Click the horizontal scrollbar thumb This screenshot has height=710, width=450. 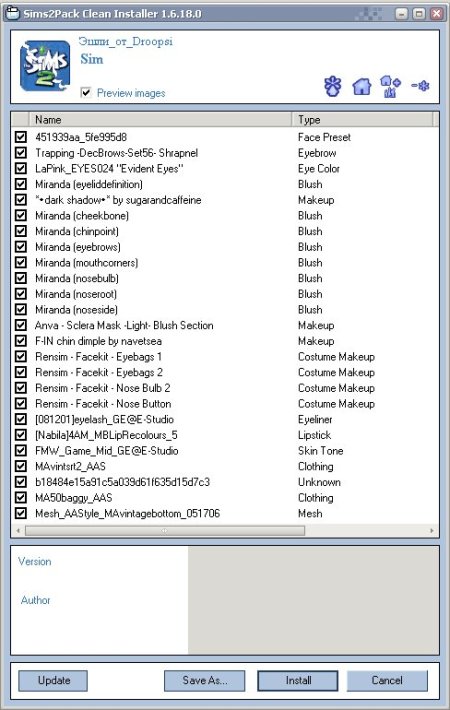pos(165,530)
